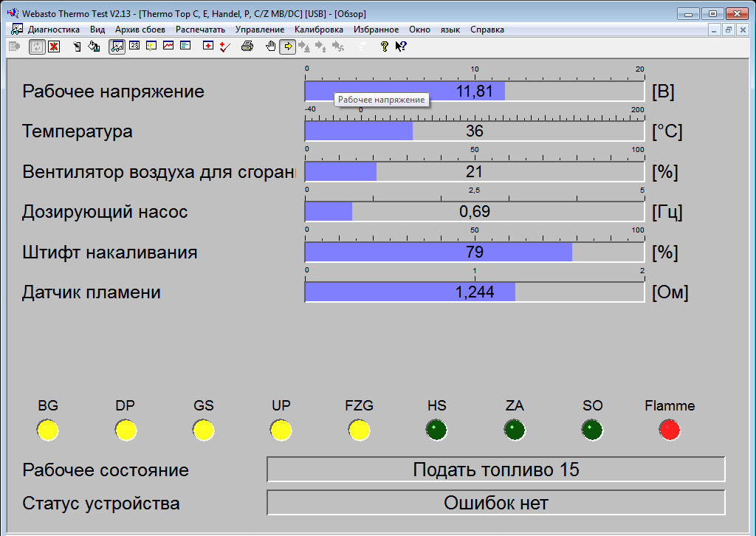
Task: Click the printer icon in toolbar
Action: click(247, 47)
